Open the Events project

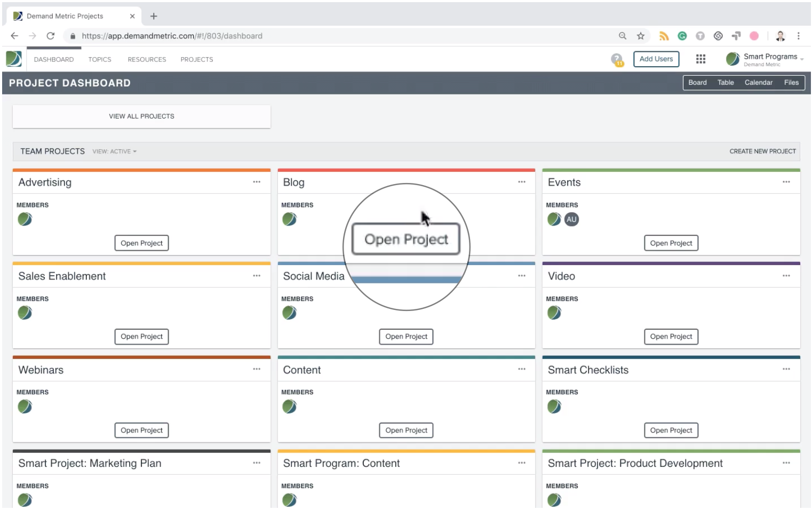pos(671,243)
